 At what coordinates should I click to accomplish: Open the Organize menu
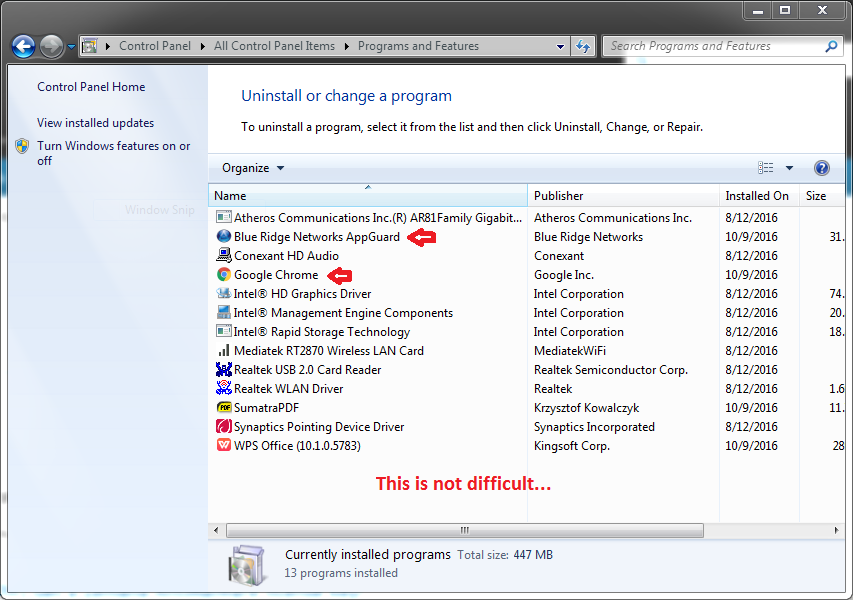[252, 168]
